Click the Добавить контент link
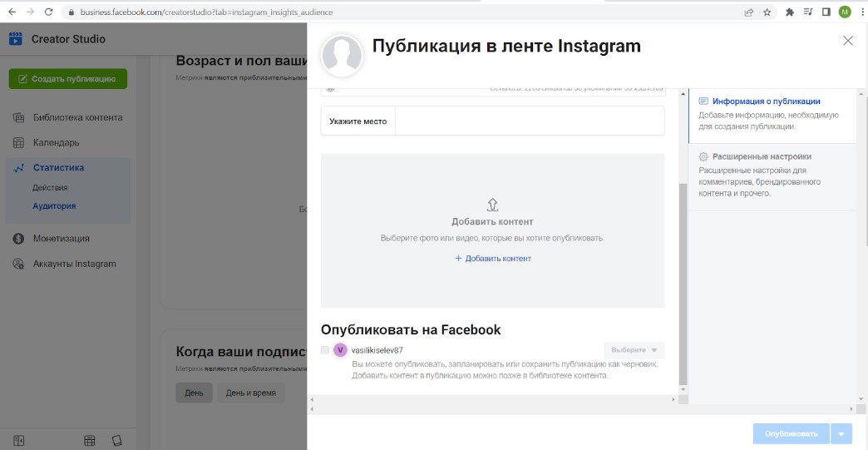Image resolution: width=868 pixels, height=450 pixels. (493, 259)
